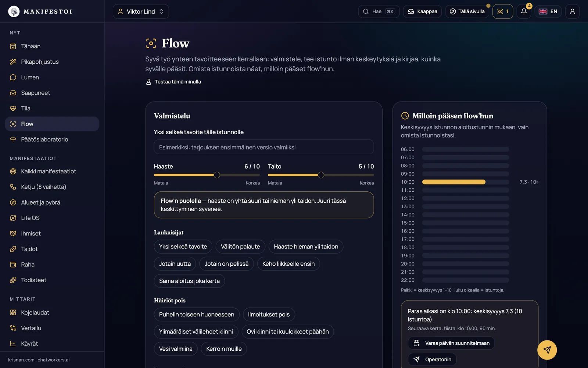Viewport: 588px width, 368px height.
Task: Open Raha in the sidebar
Action: click(x=52, y=265)
